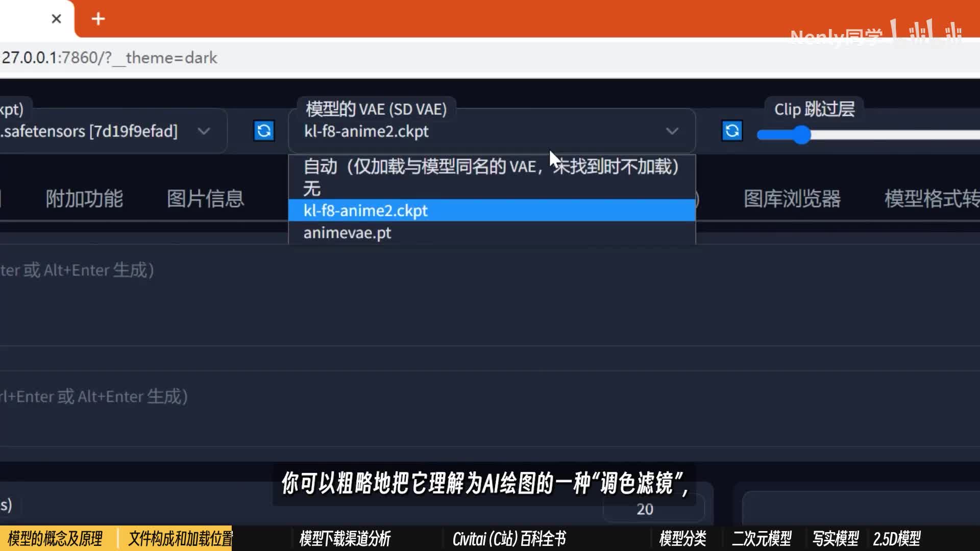The height and width of the screenshot is (551, 980).
Task: Click the browser address bar URL
Action: click(x=110, y=58)
